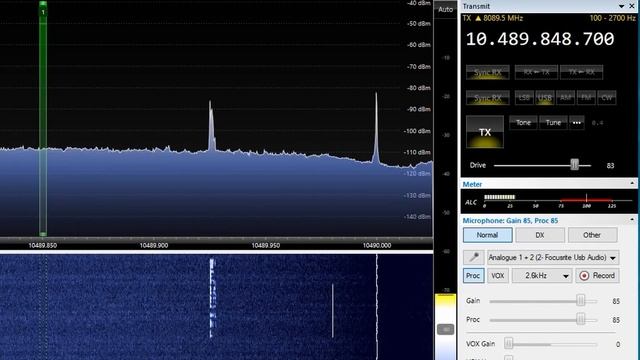
Task: Select FM transmit mode
Action: click(x=586, y=98)
